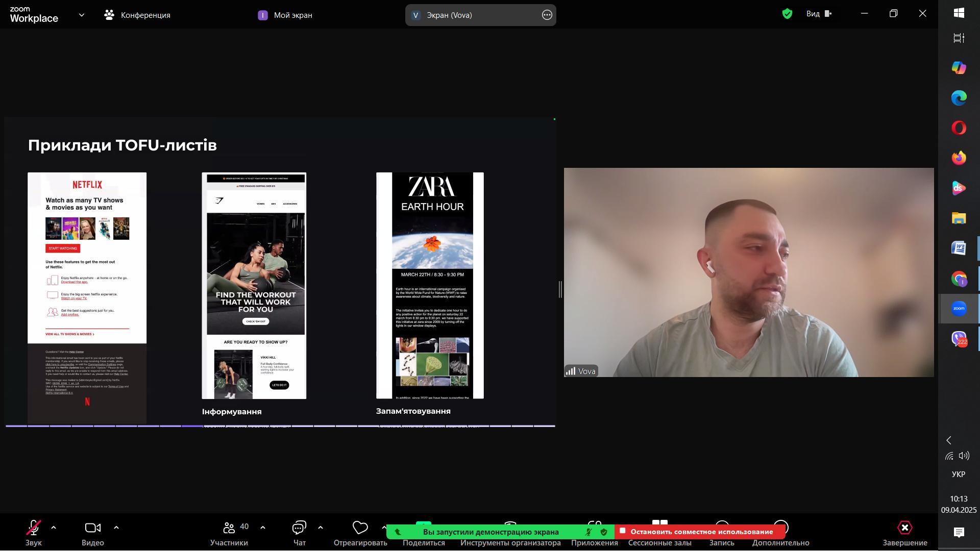Unmute microphone with the Звук icon
Screen dimensions: 980x551
[x=34, y=528]
